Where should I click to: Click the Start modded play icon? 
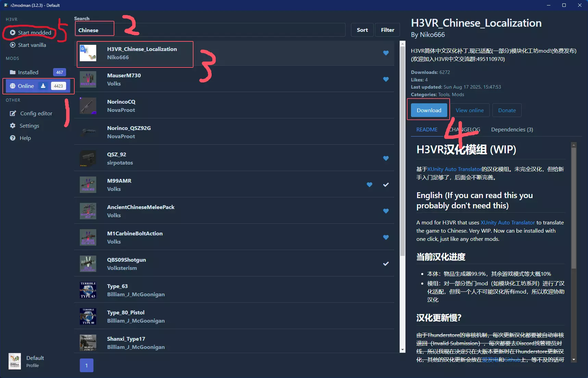(13, 32)
